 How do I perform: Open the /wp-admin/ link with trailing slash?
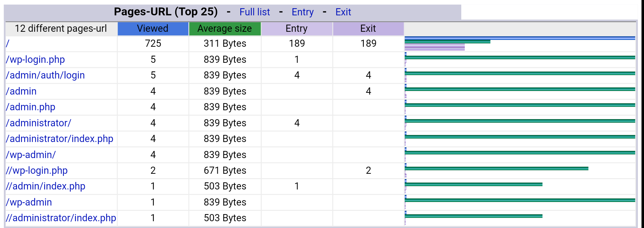[x=31, y=155]
